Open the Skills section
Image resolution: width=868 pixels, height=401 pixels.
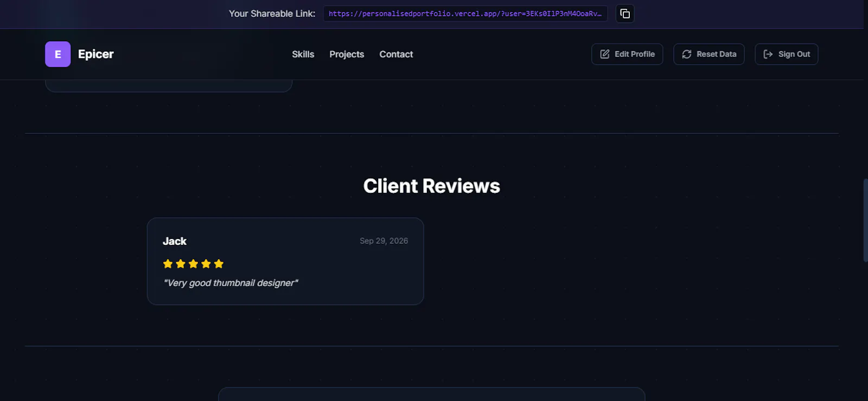point(303,54)
